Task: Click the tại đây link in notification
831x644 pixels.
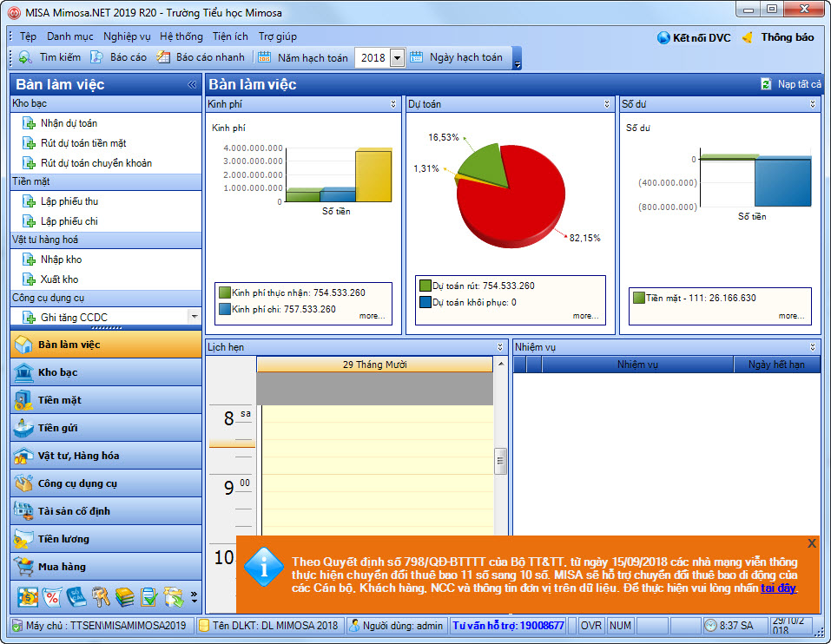Action: click(779, 588)
